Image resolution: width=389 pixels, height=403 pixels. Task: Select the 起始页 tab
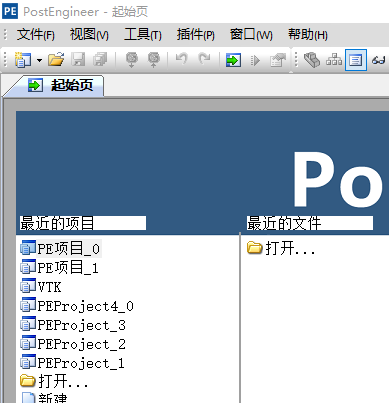(x=60, y=85)
